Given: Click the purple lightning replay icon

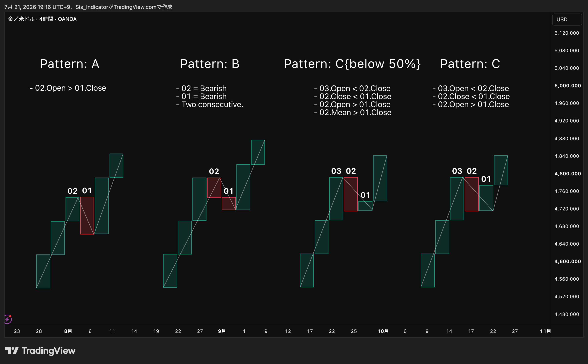Looking at the screenshot, I should tap(8, 319).
